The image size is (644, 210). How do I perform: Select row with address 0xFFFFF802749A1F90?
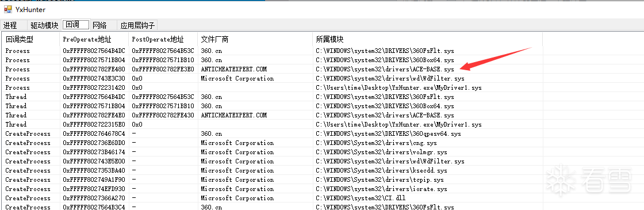pos(273,180)
